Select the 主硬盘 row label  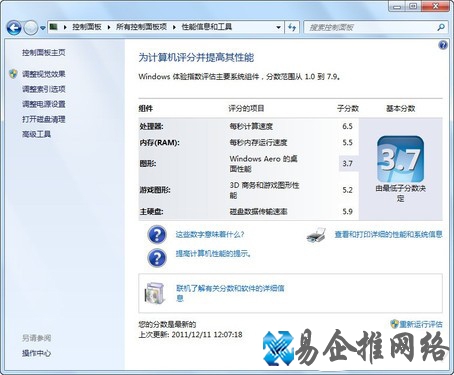click(x=151, y=211)
